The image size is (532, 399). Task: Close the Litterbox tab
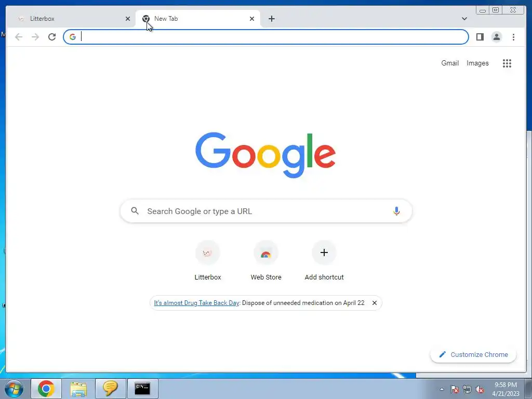click(128, 19)
